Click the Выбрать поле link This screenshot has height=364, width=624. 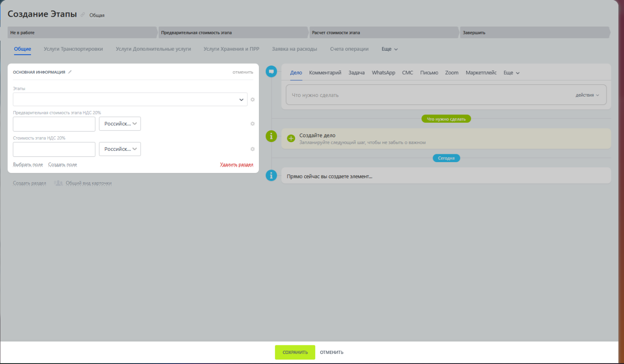(x=28, y=165)
